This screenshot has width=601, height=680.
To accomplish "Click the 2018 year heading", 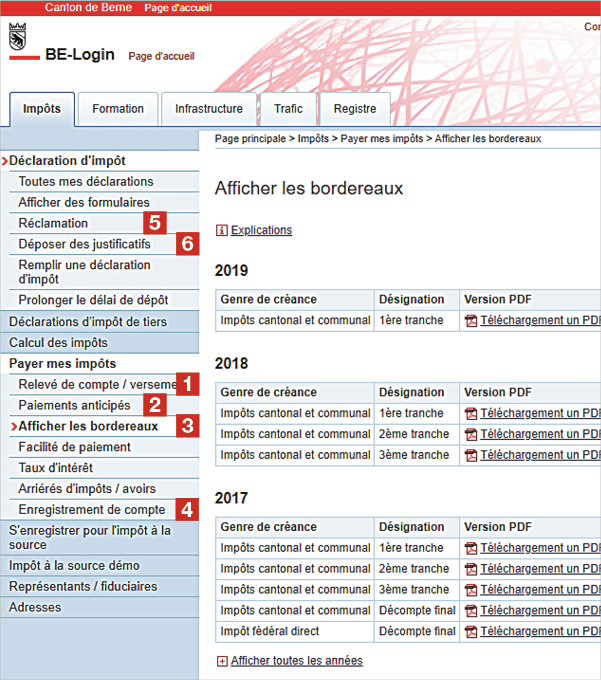I will (x=232, y=363).
